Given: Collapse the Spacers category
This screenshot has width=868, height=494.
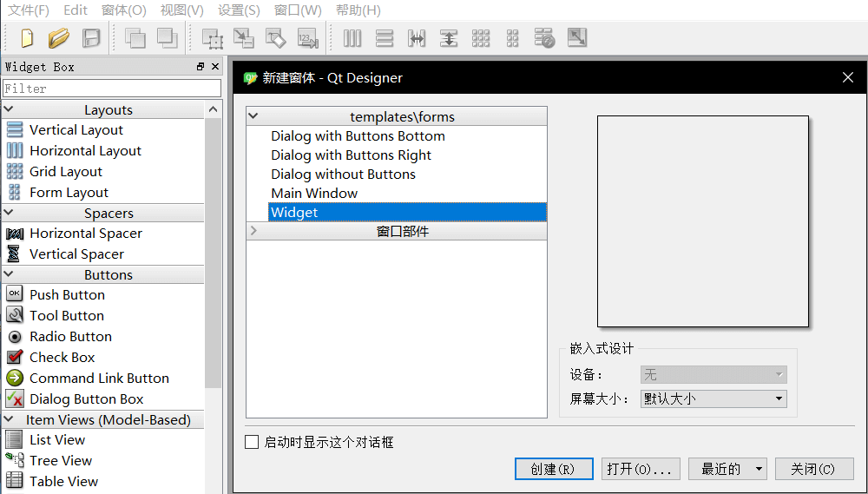Looking at the screenshot, I should (x=9, y=213).
